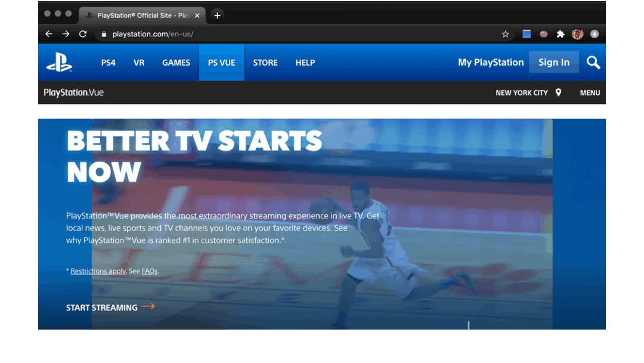Change location via NEW YORK CITY
The image size is (644, 363).
click(522, 93)
